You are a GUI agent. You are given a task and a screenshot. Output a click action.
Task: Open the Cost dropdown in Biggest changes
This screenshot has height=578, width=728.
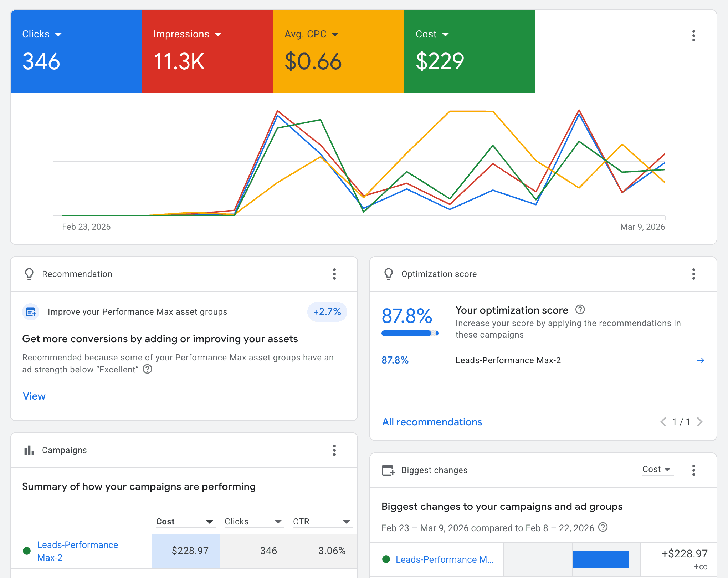657,469
